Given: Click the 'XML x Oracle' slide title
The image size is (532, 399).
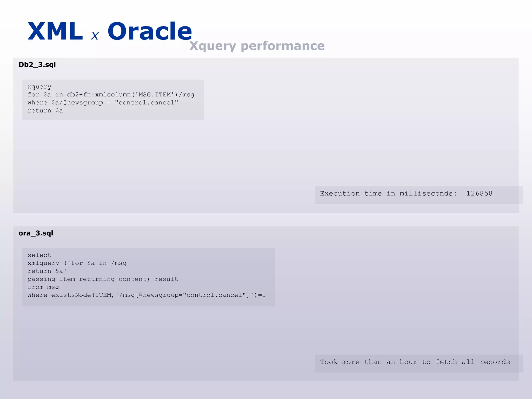Looking at the screenshot, I should [x=110, y=31].
